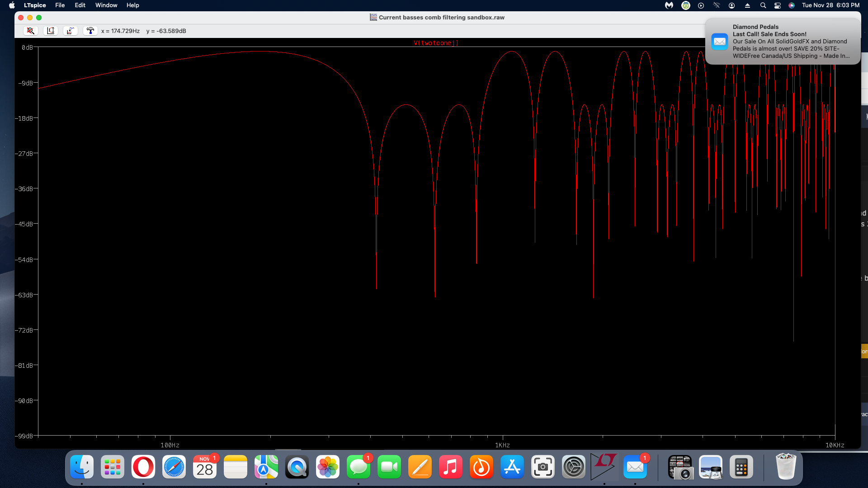Minimize the LTspice waveform window
The height and width of the screenshot is (488, 868).
coord(30,18)
